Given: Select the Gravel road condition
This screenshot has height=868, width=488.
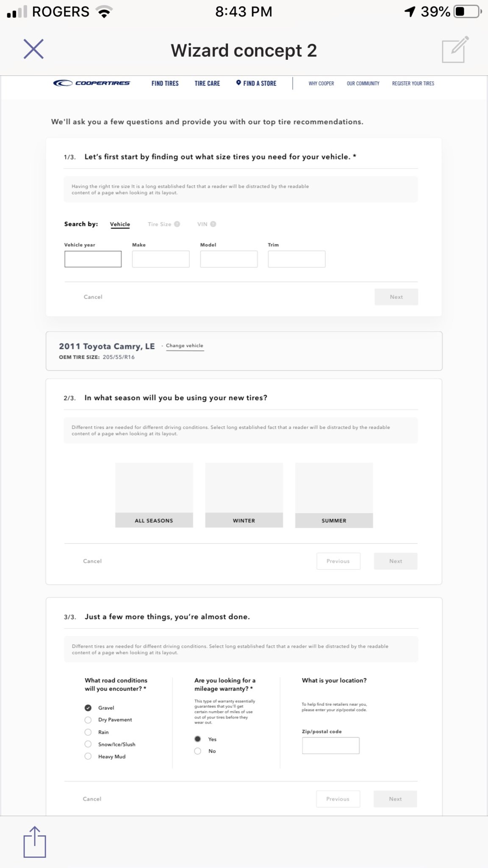Looking at the screenshot, I should point(88,708).
